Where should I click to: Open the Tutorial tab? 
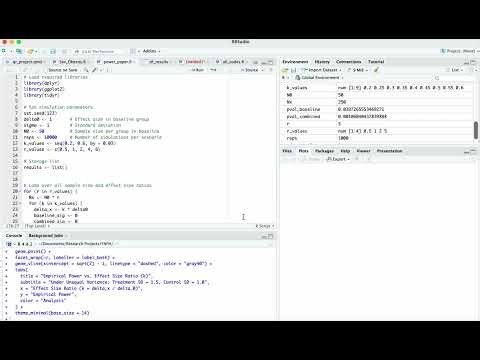click(x=376, y=62)
